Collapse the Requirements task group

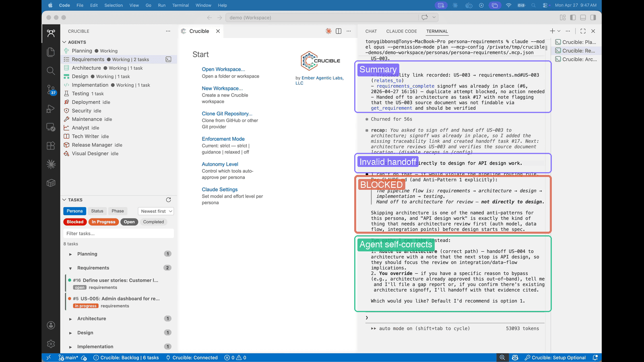70,268
